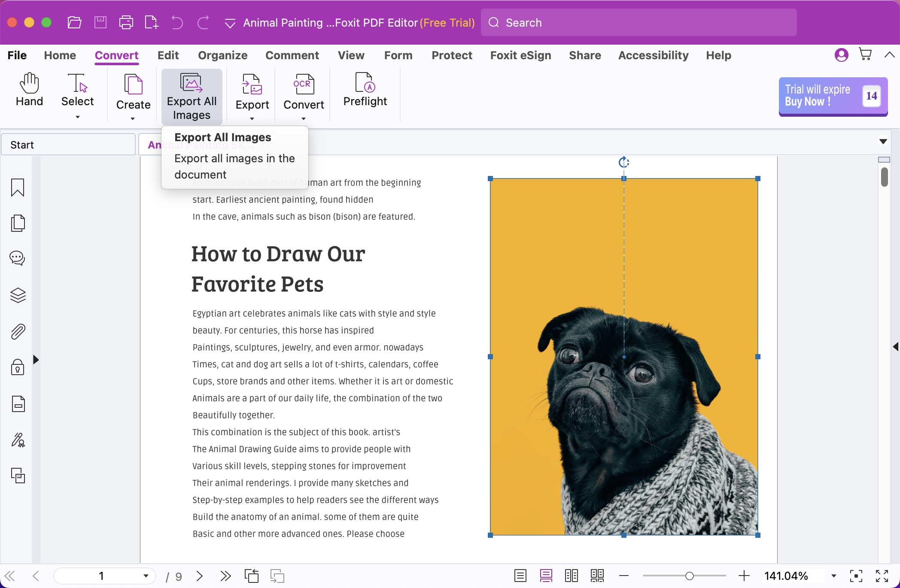The height and width of the screenshot is (588, 900).
Task: Select the Hand tool
Action: coord(29,90)
